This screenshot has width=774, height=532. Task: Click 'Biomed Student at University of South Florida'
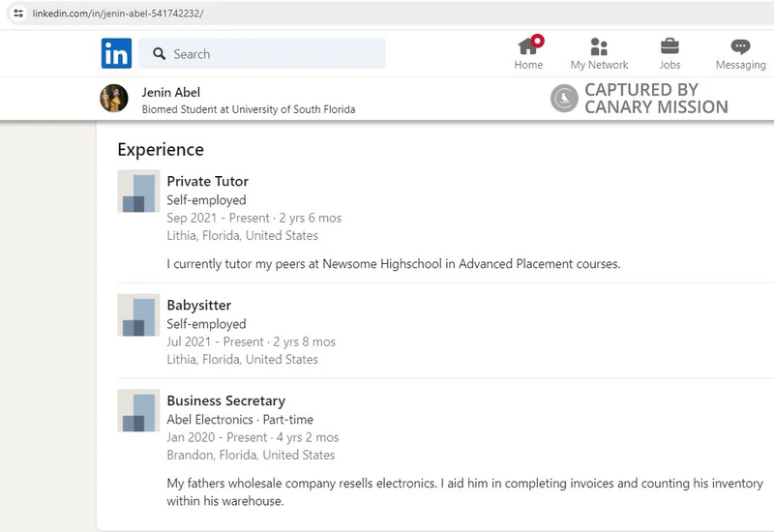pos(249,109)
